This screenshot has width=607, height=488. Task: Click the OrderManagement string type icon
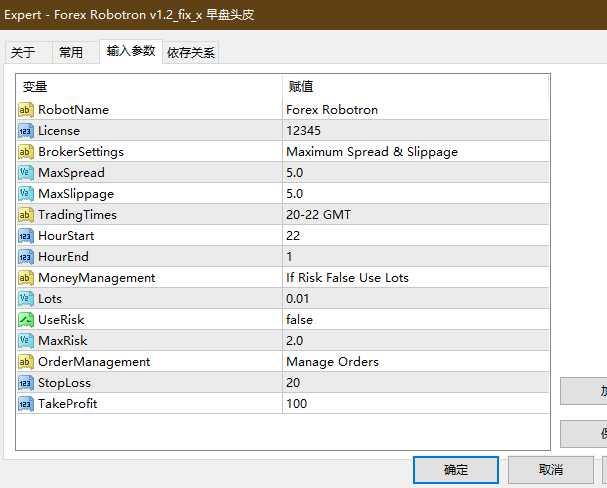(x=26, y=362)
